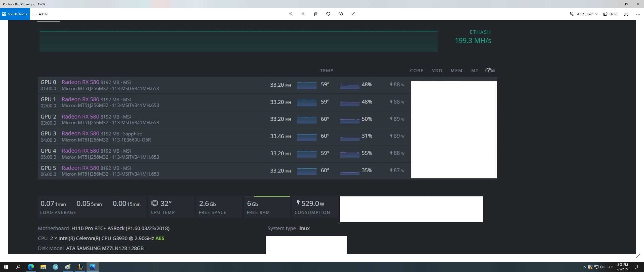Switch input language БГР indicator

tap(610, 267)
